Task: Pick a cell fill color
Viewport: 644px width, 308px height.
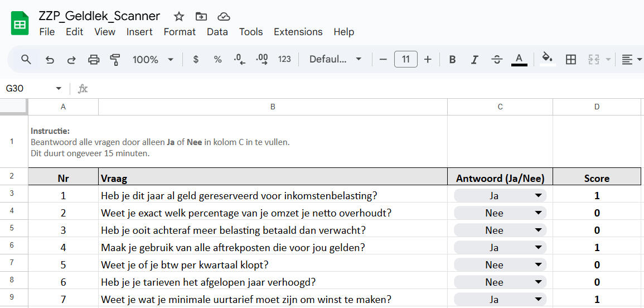Action: (547, 60)
